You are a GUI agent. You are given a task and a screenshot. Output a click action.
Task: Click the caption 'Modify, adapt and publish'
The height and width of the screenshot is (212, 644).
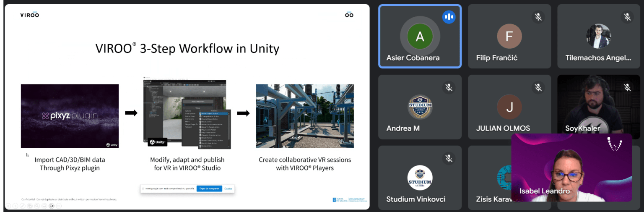point(187,160)
